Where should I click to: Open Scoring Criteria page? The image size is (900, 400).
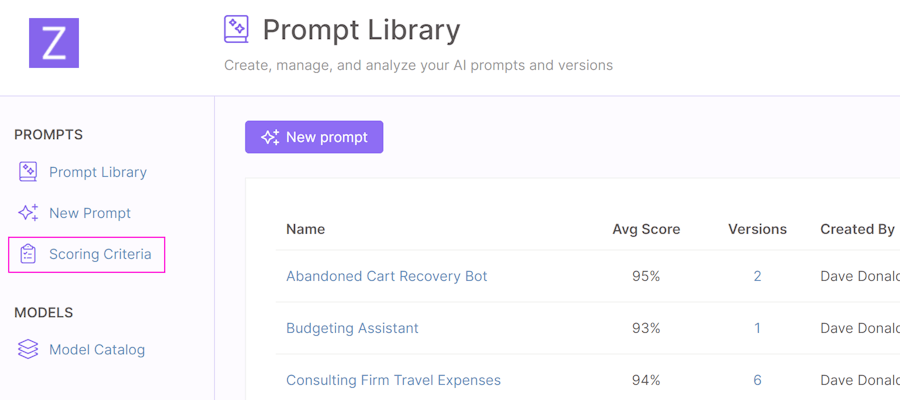[100, 254]
